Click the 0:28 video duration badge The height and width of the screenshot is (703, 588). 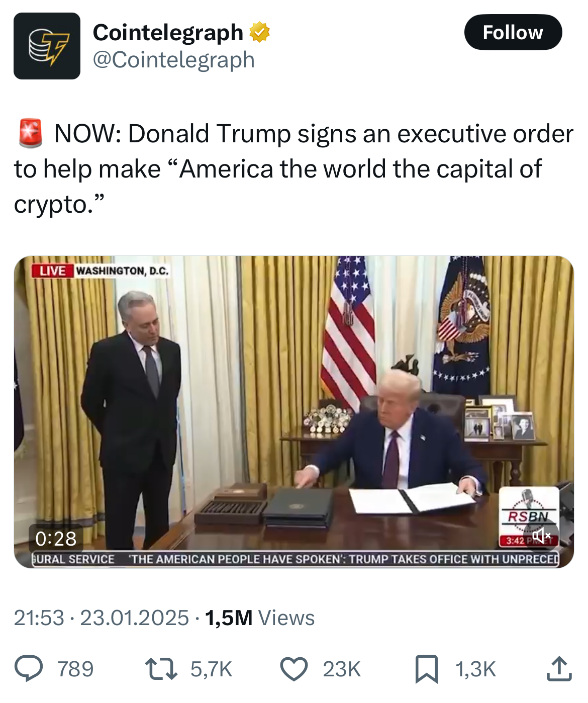point(56,539)
